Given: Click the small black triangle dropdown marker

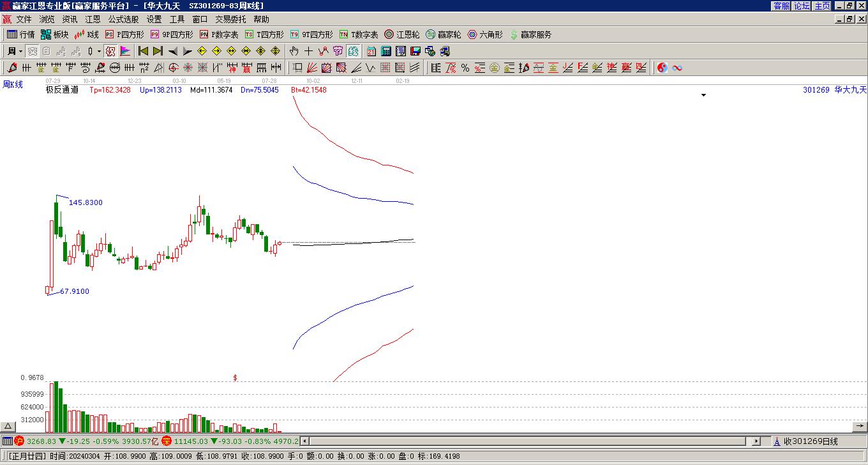Looking at the screenshot, I should [704, 95].
